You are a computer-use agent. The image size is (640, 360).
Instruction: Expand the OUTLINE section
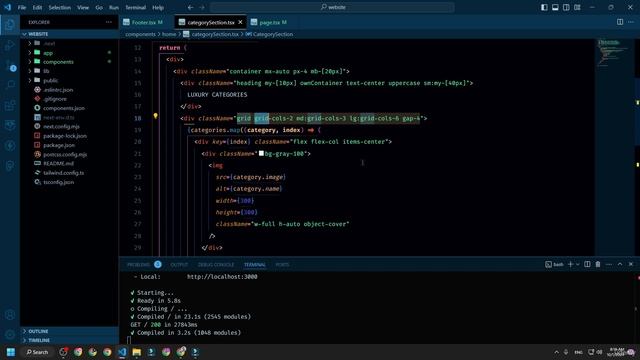(69, 331)
